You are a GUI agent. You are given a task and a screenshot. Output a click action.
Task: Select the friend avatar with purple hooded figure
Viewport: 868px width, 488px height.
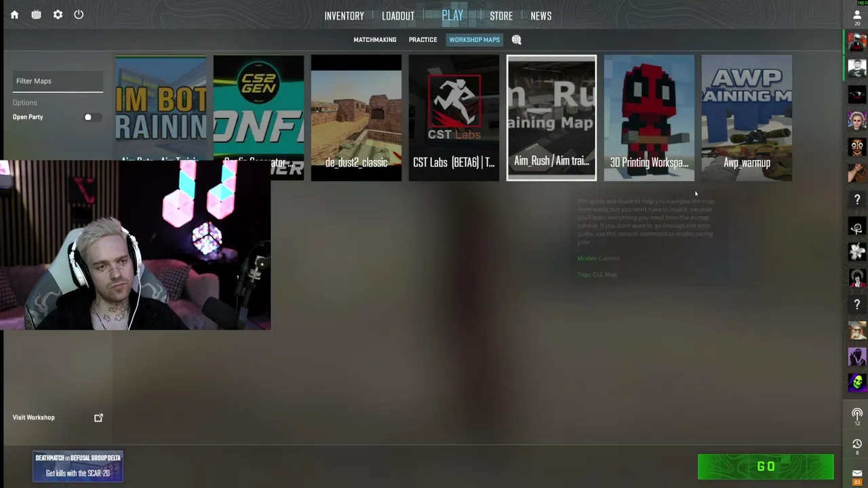857,357
